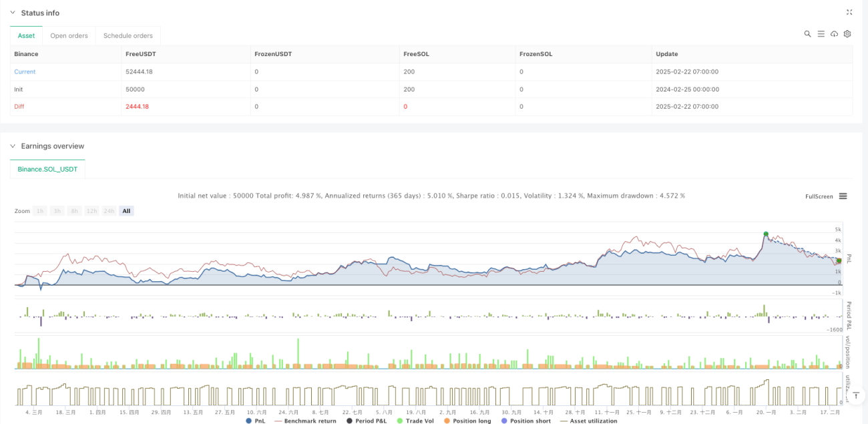Click the FullScreen chart button

pyautogui.click(x=819, y=196)
